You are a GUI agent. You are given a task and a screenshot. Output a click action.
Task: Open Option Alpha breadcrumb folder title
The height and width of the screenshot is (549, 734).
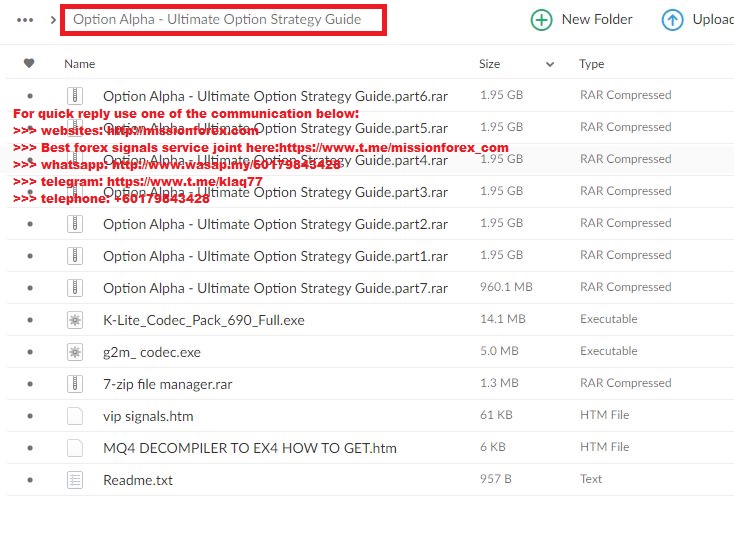tap(217, 19)
